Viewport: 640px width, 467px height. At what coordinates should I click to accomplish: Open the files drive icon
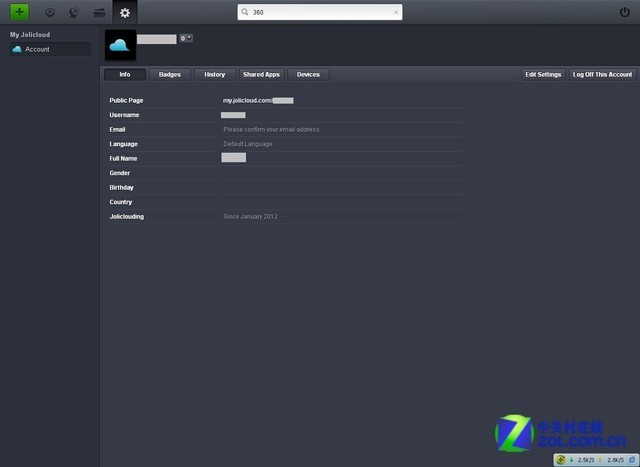[x=99, y=12]
